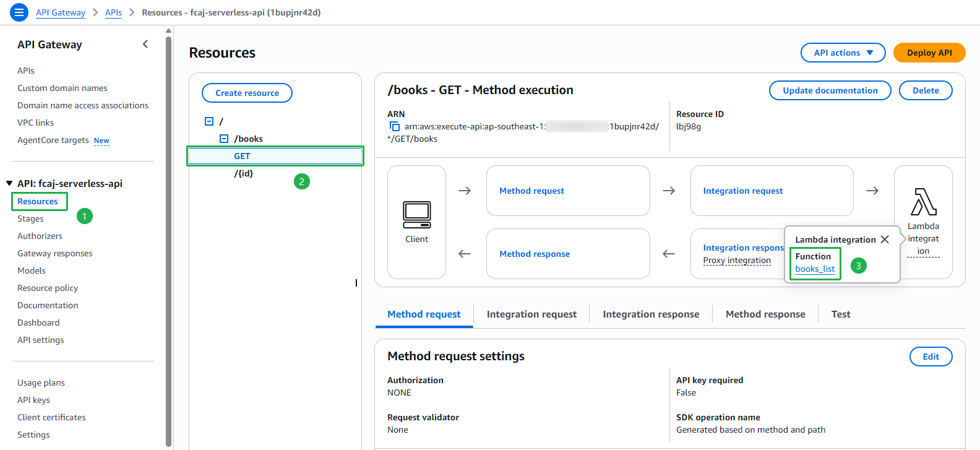Open Integration request in the flow diagram
The image size is (980, 450).
click(742, 191)
